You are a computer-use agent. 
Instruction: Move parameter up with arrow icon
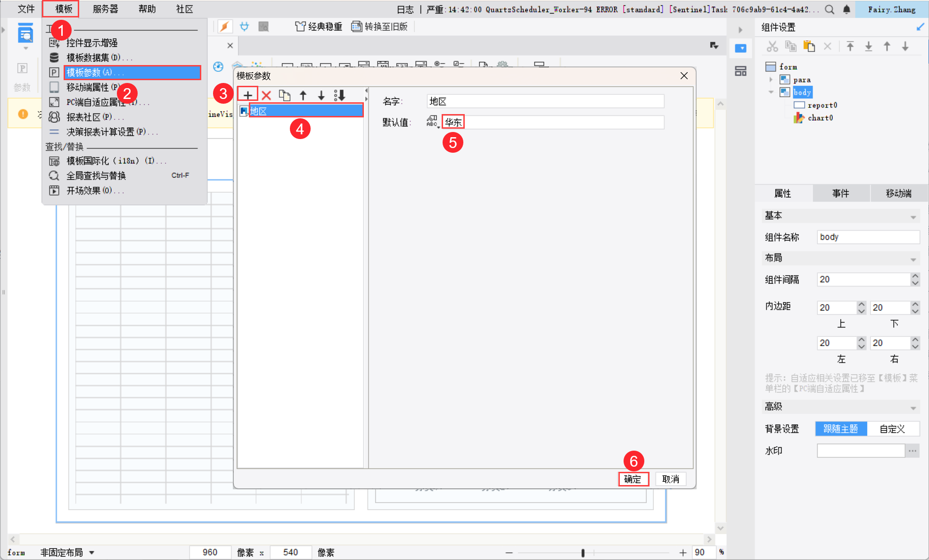(303, 95)
